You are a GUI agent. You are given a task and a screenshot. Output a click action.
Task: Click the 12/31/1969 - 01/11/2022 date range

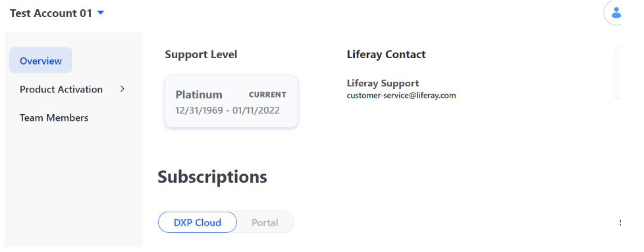point(228,110)
